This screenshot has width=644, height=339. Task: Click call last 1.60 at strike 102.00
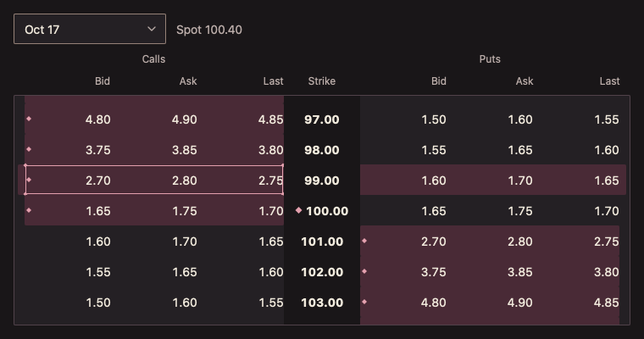tap(270, 272)
